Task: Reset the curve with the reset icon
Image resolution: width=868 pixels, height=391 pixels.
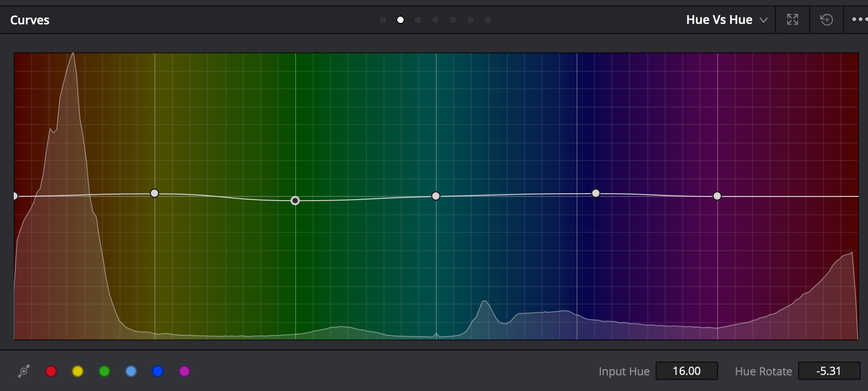Action: (x=827, y=20)
